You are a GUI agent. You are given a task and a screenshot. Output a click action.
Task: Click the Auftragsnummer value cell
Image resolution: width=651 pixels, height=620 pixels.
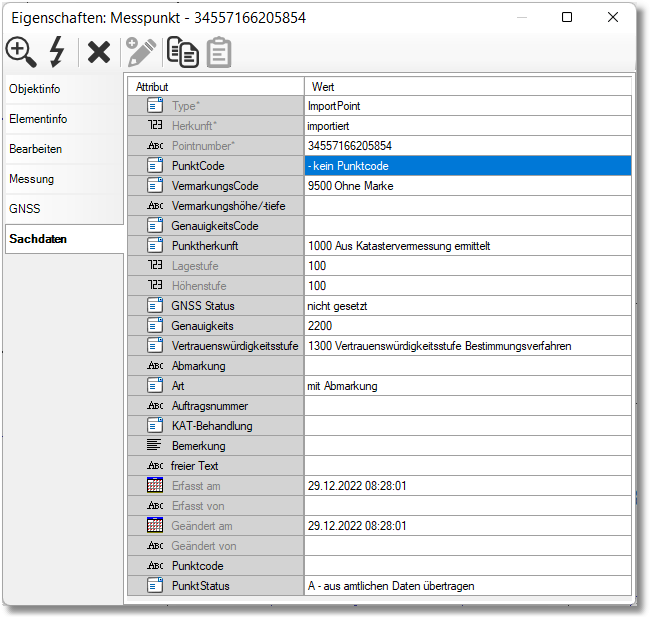(467, 406)
